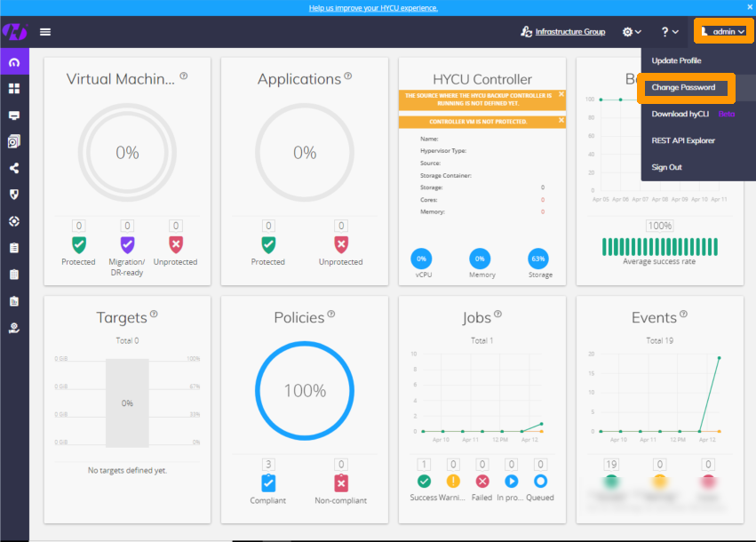Image resolution: width=756 pixels, height=542 pixels.
Task: Open the Applications icon in the sidebar
Action: pos(12,116)
